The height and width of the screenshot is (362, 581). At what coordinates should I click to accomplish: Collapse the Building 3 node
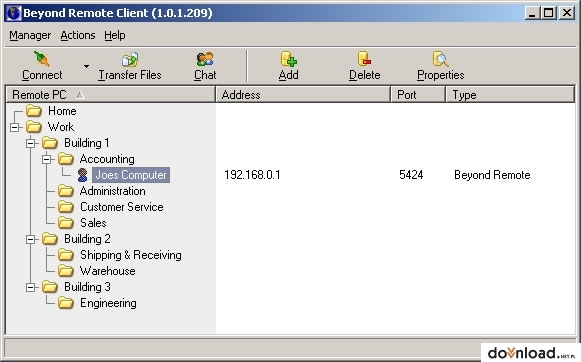click(x=31, y=287)
